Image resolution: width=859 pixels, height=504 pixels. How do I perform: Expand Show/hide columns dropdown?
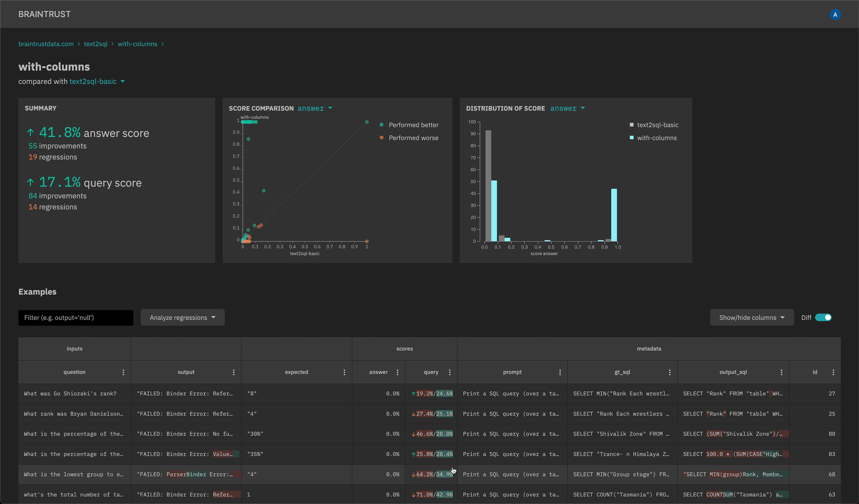[x=752, y=318]
